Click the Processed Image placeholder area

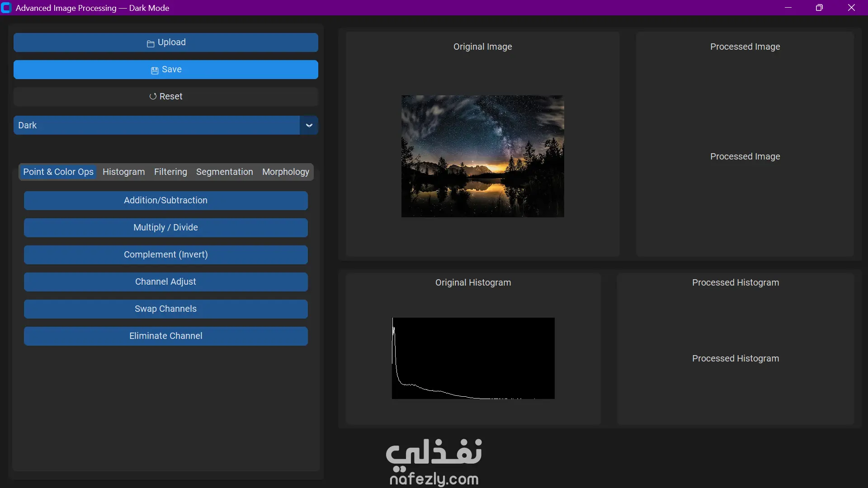(745, 156)
